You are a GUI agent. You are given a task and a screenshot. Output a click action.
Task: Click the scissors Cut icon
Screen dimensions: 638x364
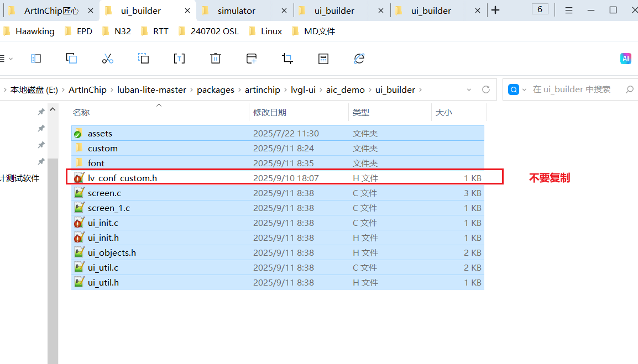pos(107,59)
